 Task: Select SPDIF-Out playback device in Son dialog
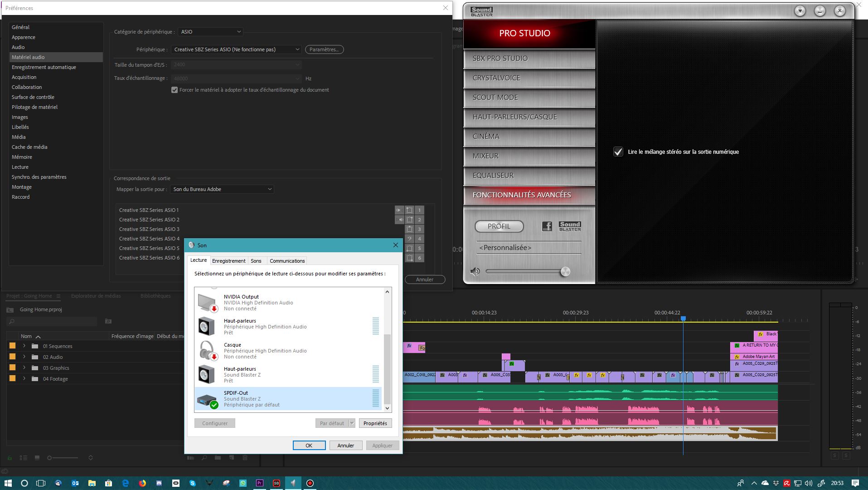coord(288,399)
